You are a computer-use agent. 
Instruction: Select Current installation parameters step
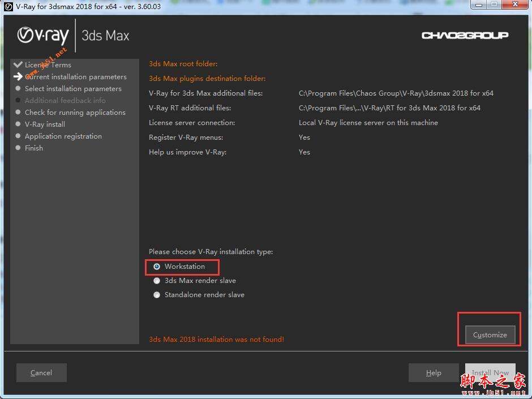(76, 76)
